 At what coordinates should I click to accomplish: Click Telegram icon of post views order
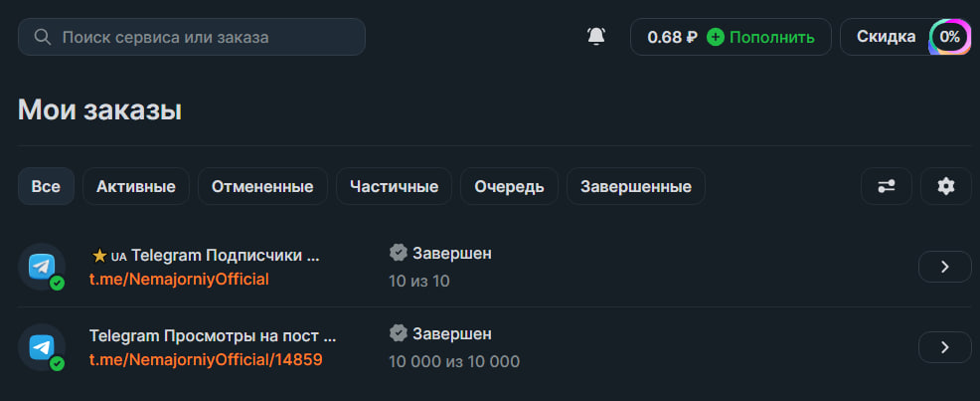[x=42, y=347]
